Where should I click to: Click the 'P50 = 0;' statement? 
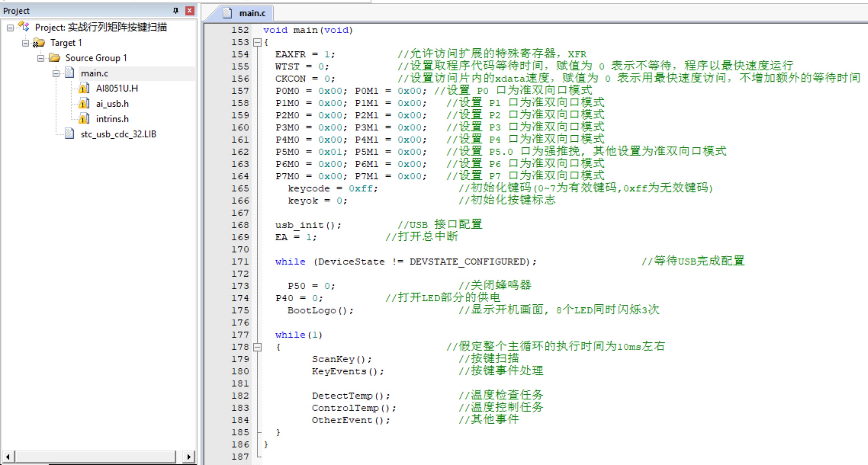tap(311, 286)
